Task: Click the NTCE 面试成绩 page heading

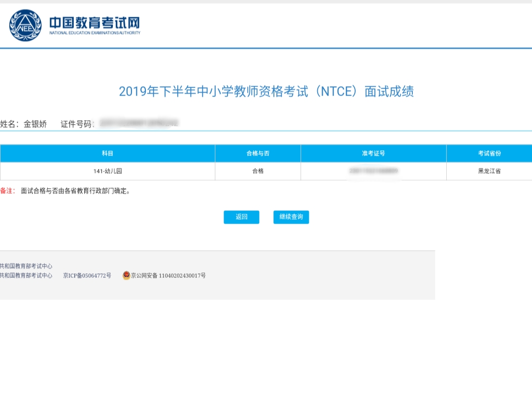Action: click(x=266, y=92)
